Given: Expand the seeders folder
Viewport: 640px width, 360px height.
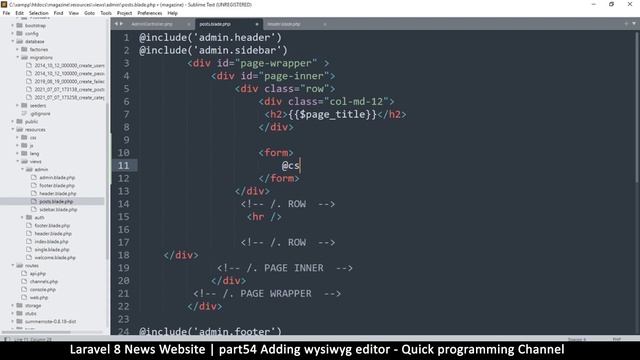Looking at the screenshot, I should tap(18, 105).
